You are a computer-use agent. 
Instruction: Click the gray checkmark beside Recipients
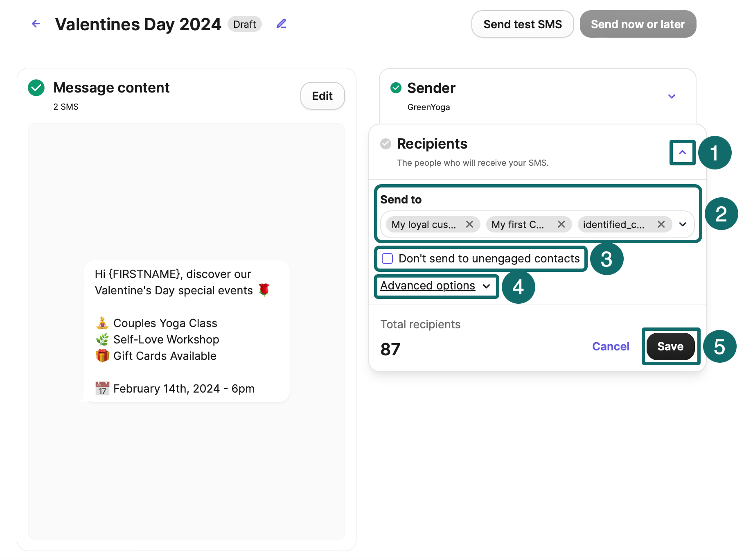click(386, 144)
